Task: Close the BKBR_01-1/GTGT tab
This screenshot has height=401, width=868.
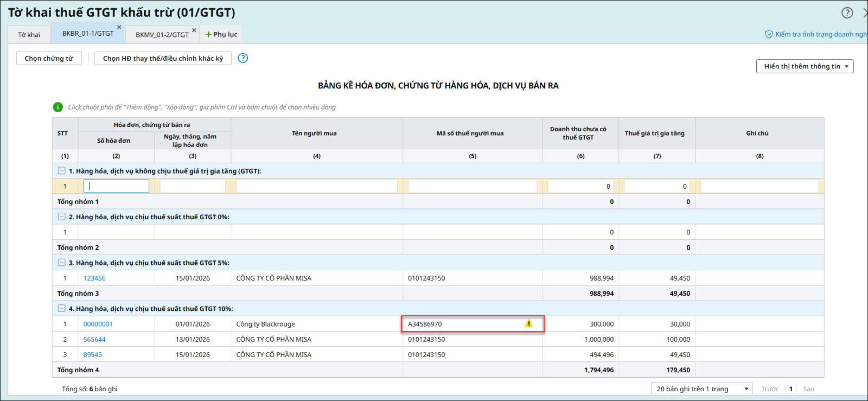Action: pyautogui.click(x=119, y=27)
